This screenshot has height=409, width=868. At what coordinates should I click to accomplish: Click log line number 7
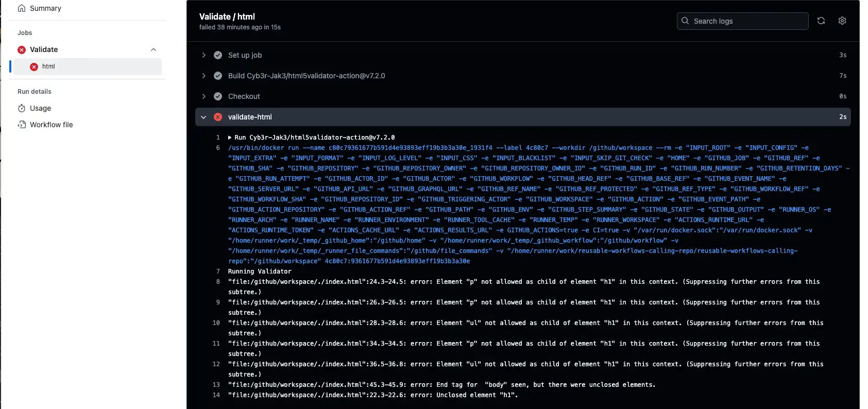tap(218, 271)
